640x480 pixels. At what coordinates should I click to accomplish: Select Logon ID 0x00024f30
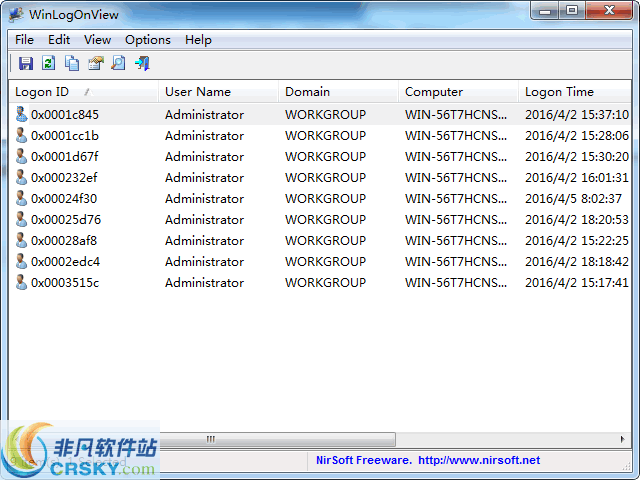(x=64, y=199)
